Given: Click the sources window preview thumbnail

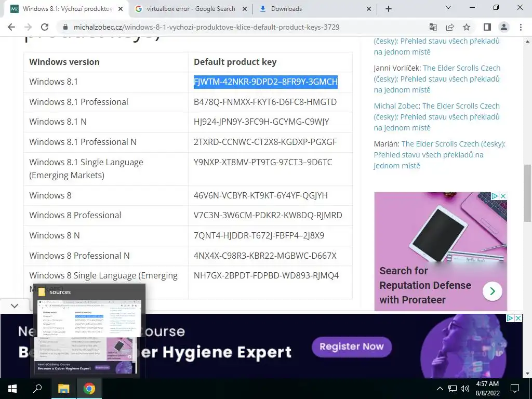Looking at the screenshot, I should point(89,337).
